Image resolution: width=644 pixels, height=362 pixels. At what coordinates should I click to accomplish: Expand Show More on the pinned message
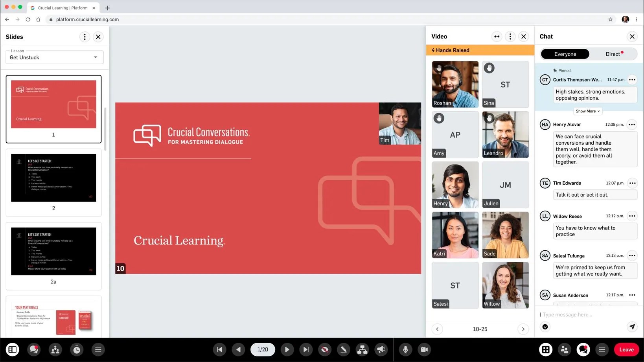587,111
